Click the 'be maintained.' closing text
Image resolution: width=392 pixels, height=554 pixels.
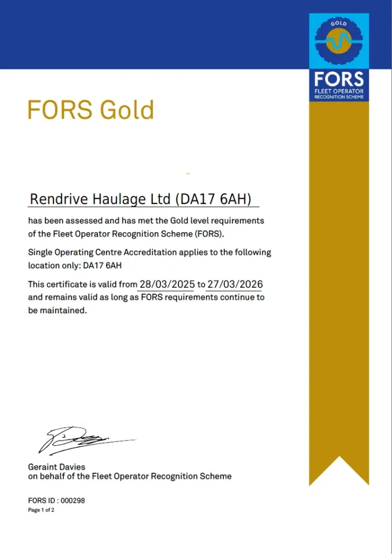(57, 311)
